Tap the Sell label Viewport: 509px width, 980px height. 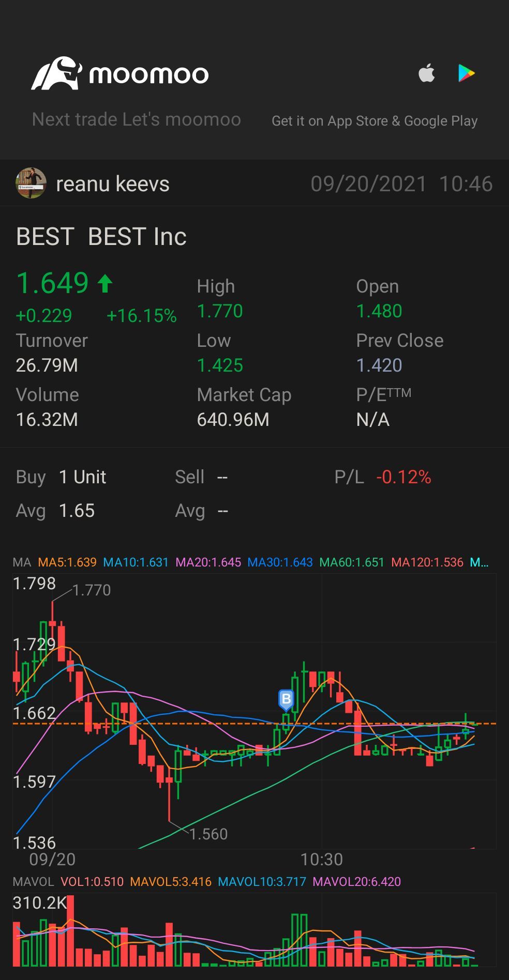(x=189, y=477)
